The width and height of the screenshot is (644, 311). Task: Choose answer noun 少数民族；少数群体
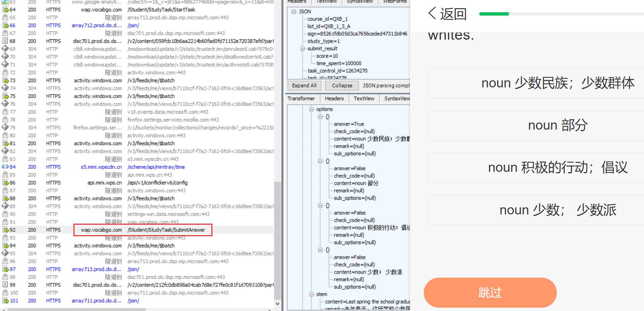click(x=536, y=83)
